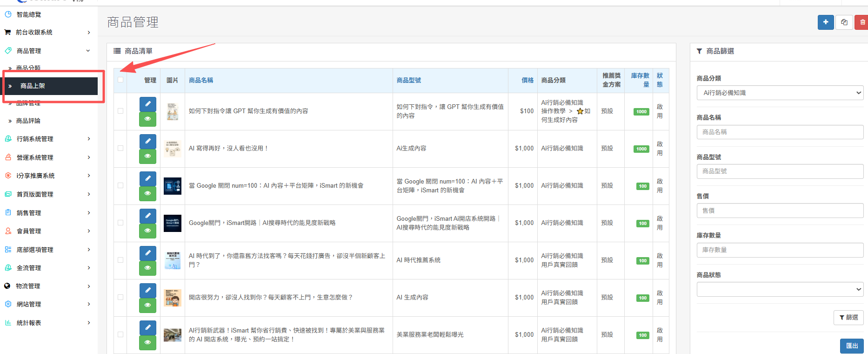868x354 pixels.
Task: Click the 商品名稱 filter input field
Action: (780, 132)
